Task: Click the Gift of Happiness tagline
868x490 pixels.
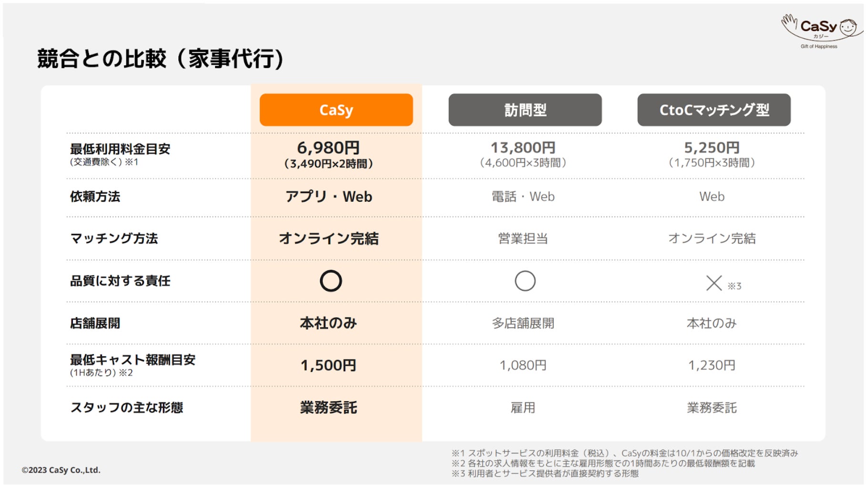Action: (819, 46)
